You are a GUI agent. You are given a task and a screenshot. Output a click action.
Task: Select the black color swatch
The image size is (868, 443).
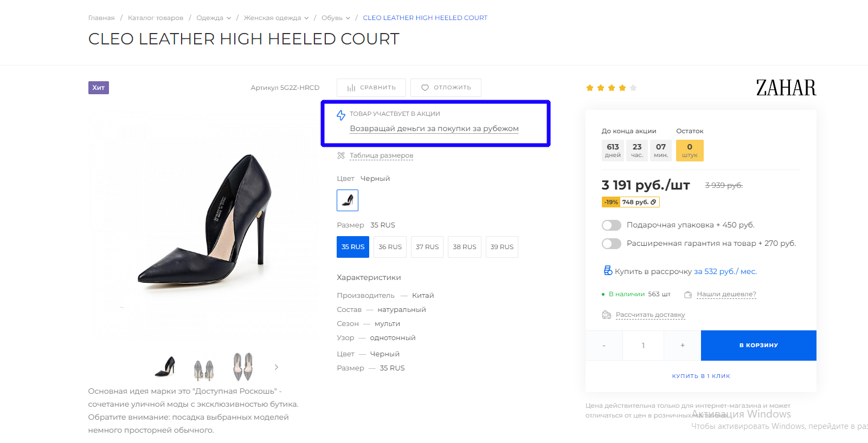click(x=348, y=200)
